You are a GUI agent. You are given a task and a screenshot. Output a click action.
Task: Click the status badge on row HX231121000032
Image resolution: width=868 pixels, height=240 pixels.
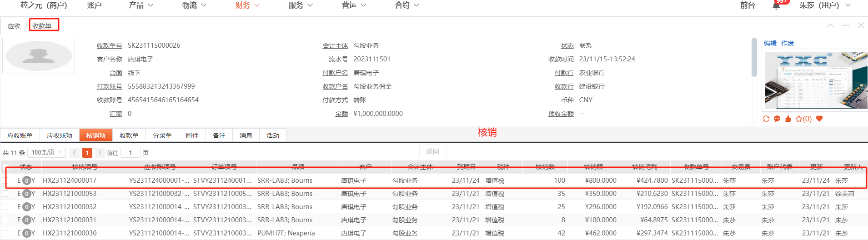pos(26,207)
